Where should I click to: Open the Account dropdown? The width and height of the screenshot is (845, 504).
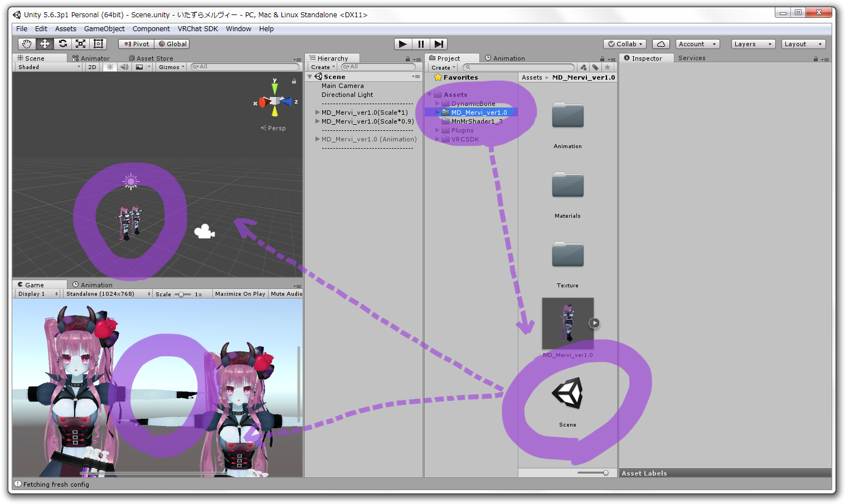(x=697, y=44)
